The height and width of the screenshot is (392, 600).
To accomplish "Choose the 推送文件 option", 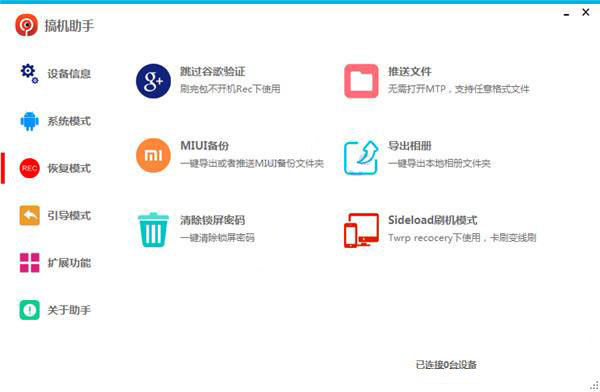I will pyautogui.click(x=409, y=72).
